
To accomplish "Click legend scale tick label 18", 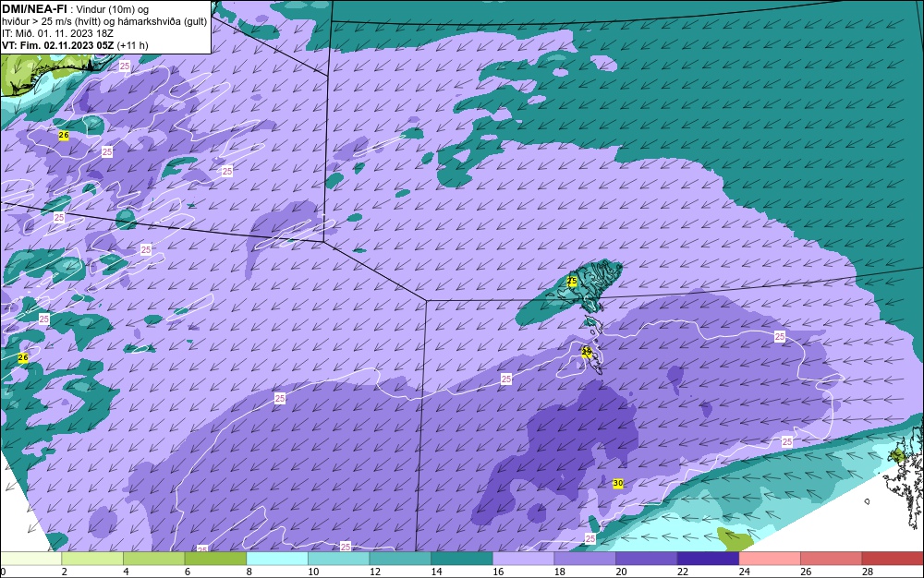I will 560,572.
